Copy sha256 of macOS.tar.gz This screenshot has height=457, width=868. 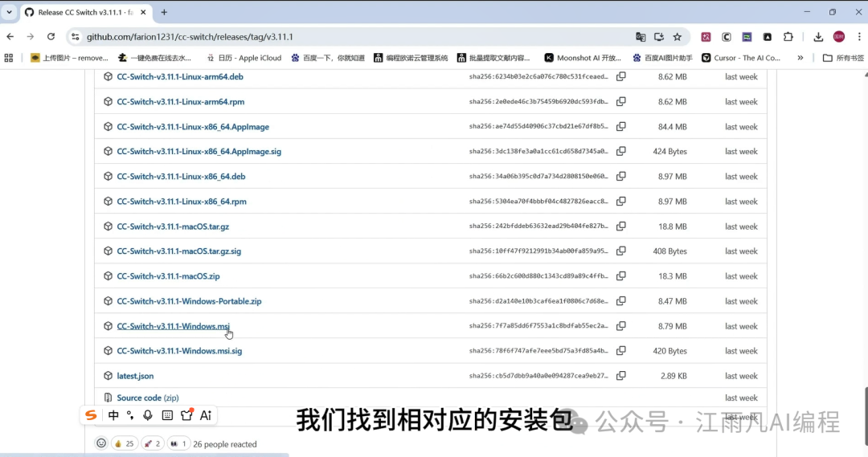coord(621,226)
